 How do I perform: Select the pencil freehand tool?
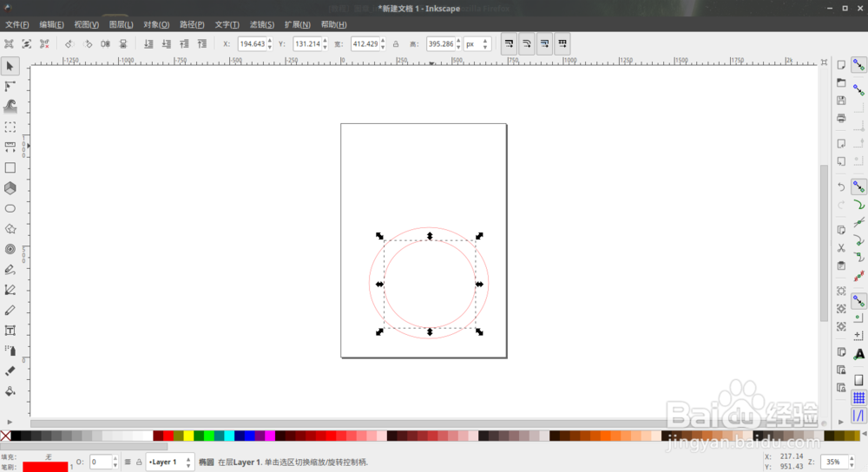10,270
